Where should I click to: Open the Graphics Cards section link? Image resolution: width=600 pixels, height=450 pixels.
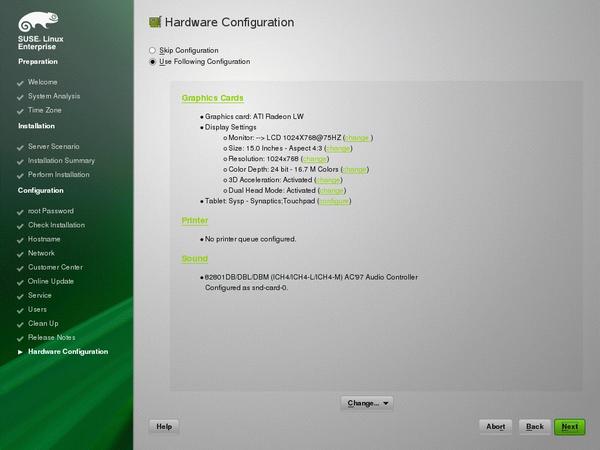(x=212, y=98)
